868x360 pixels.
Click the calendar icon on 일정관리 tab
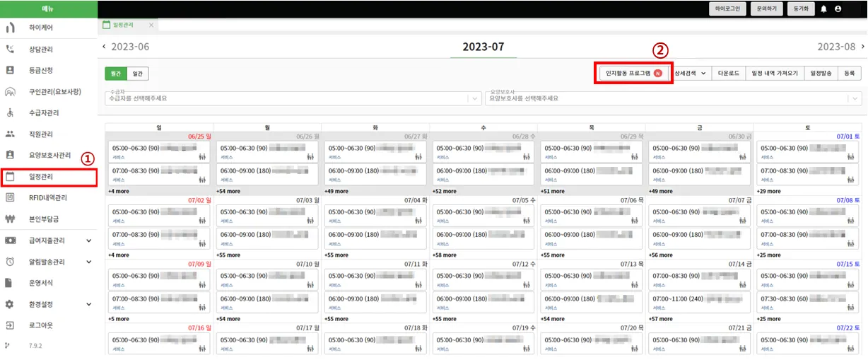107,25
